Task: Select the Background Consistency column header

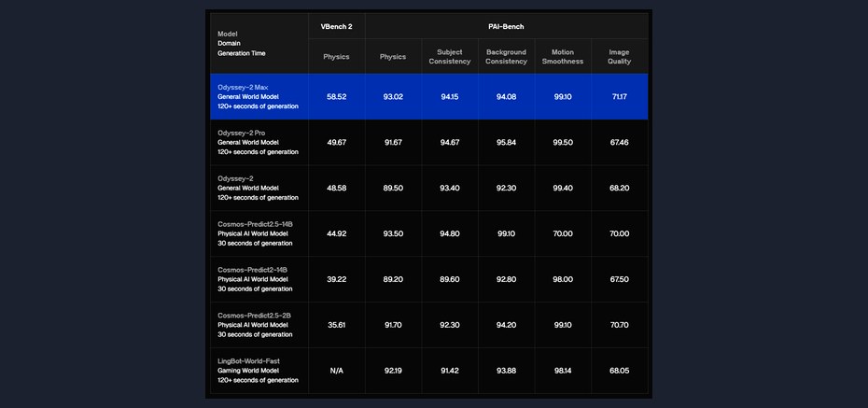Action: [506, 56]
